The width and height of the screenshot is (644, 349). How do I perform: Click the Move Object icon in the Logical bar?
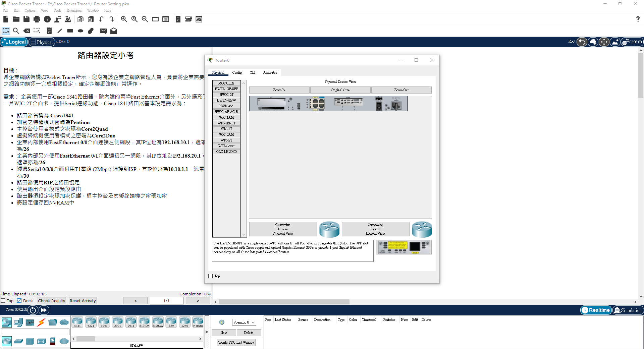(x=604, y=42)
